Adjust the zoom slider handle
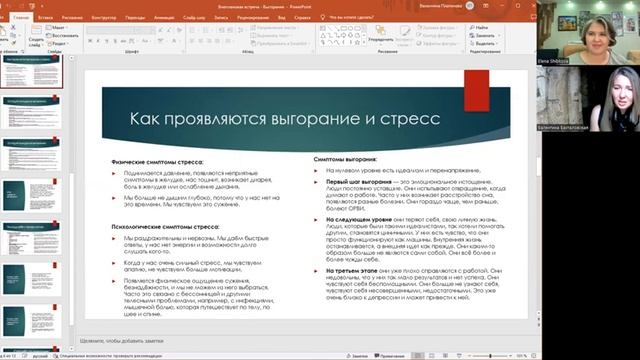Screen dimensions: 640x360 point(490,356)
